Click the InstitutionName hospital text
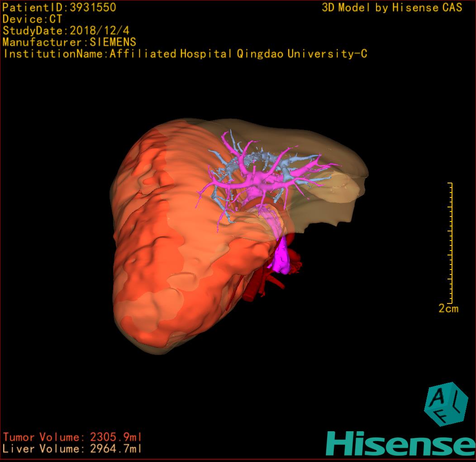Viewport: 476px width, 462px height. tap(185, 54)
